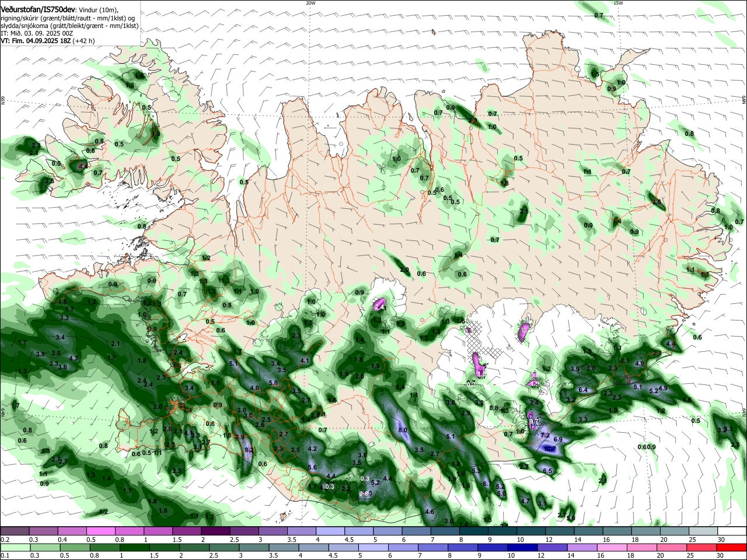Click the dark purple 0.2 swatch in upper legend row
This screenshot has height=560, width=747.
click(x=15, y=531)
